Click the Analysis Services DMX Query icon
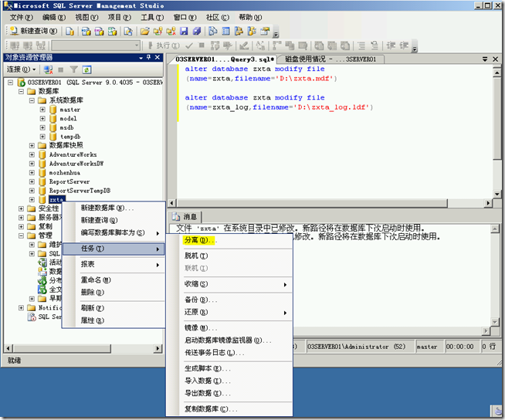 99,31
